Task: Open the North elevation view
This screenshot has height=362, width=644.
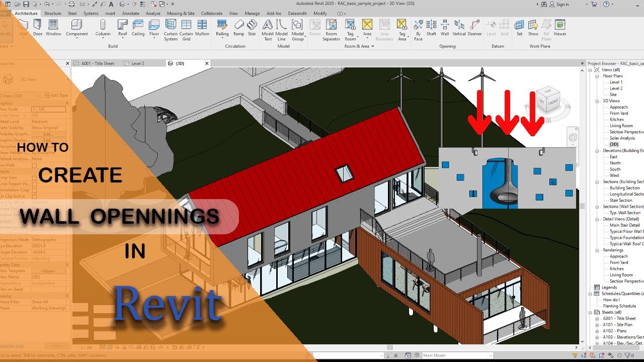Action: point(615,163)
